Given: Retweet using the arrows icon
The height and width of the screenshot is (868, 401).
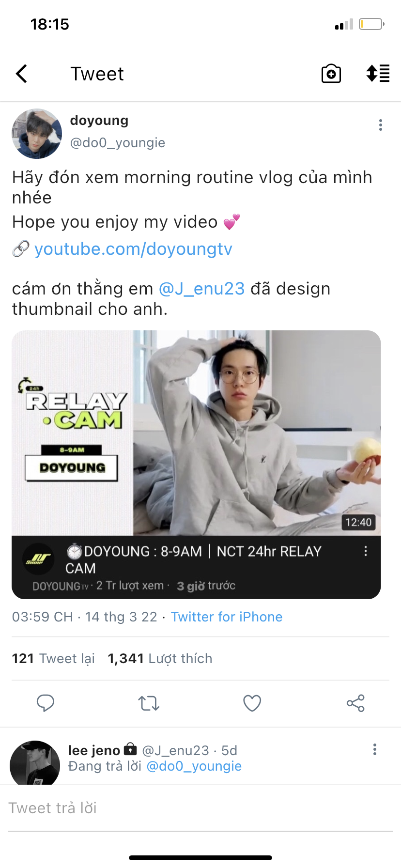Looking at the screenshot, I should (149, 703).
